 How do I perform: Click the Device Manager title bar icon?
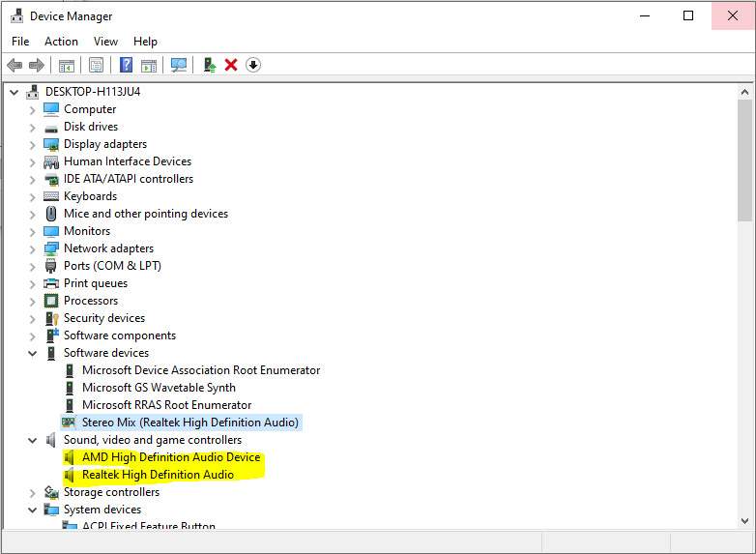(x=16, y=15)
